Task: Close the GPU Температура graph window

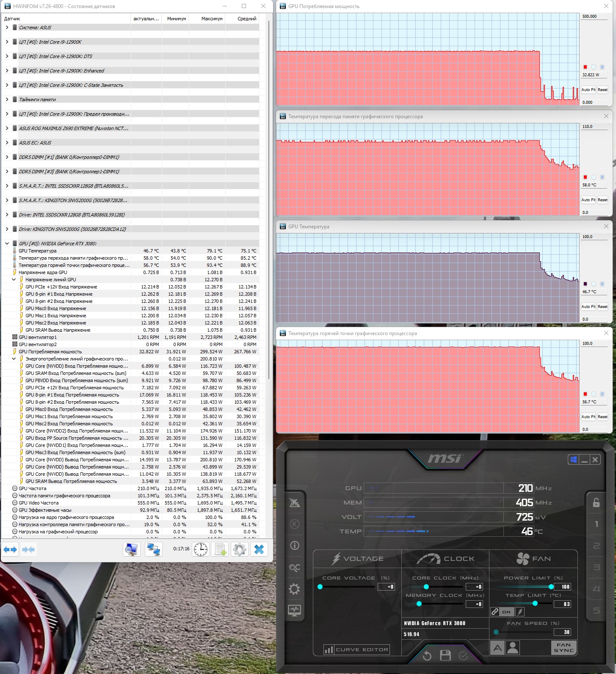Action: pyautogui.click(x=606, y=226)
